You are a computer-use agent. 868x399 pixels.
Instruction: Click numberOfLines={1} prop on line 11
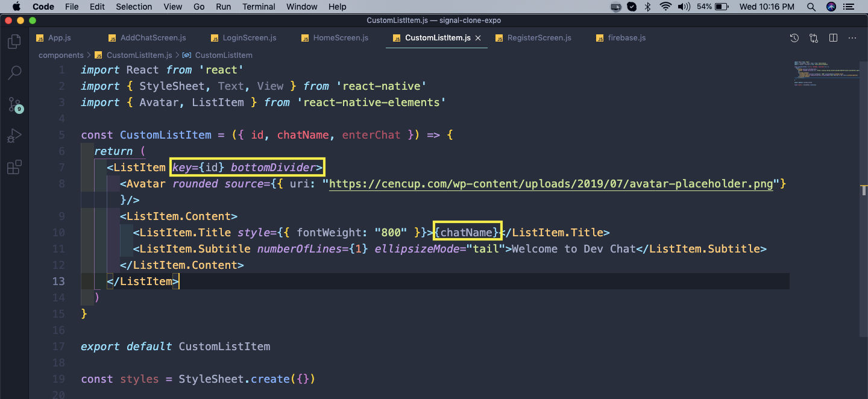313,249
